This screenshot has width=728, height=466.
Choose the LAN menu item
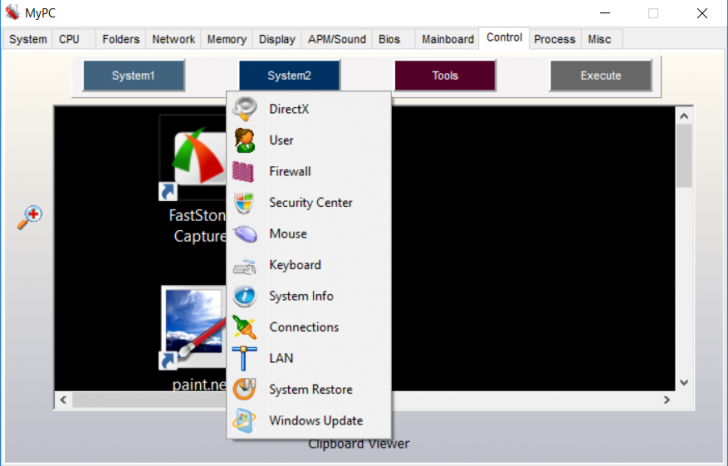coord(309,358)
